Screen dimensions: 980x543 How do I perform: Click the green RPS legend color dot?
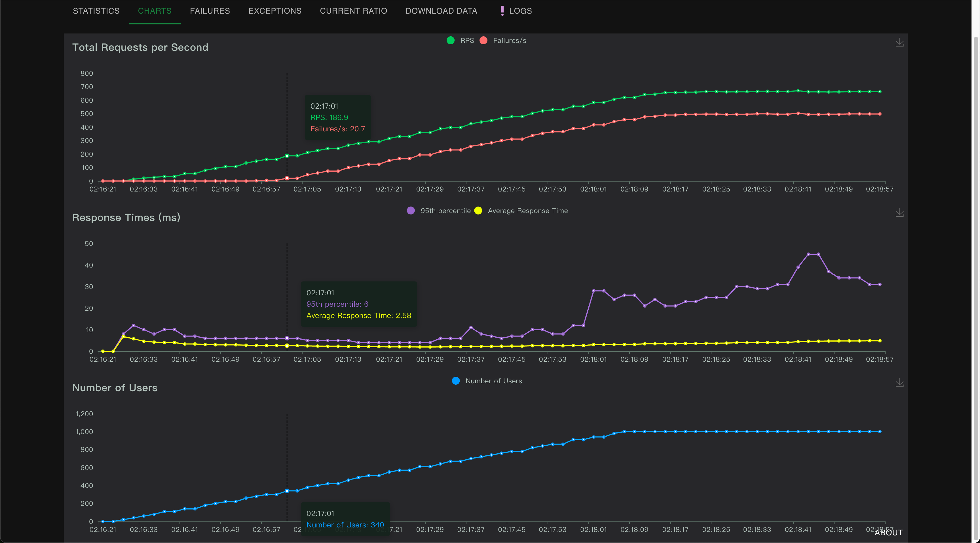451,40
